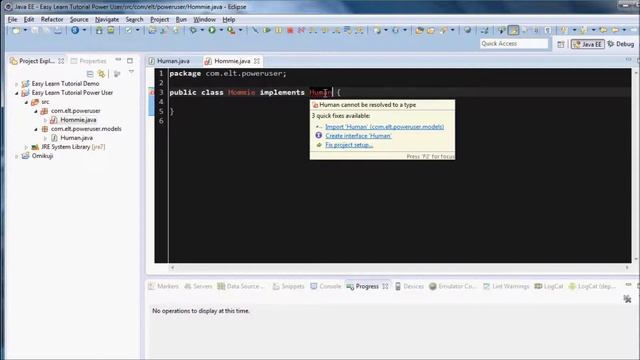The image size is (640, 360).
Task: Click Remove All Finished Operations icon in Progress
Action: click(627, 299)
